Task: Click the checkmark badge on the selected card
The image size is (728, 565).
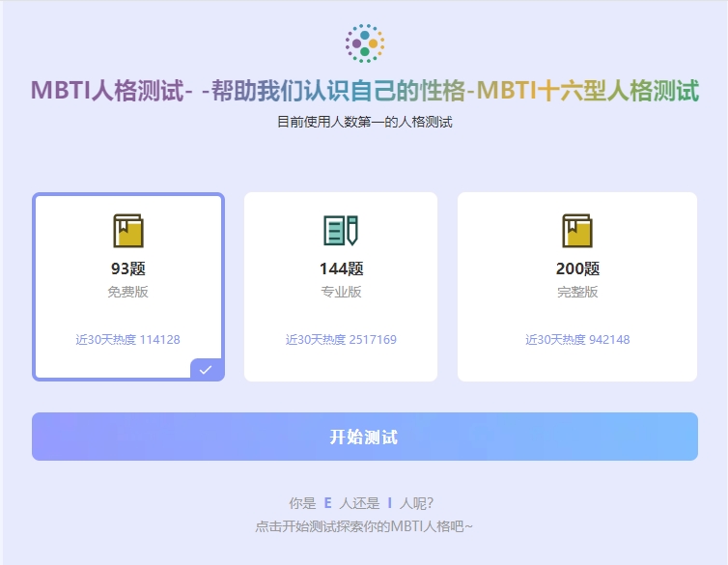Action: 206,369
